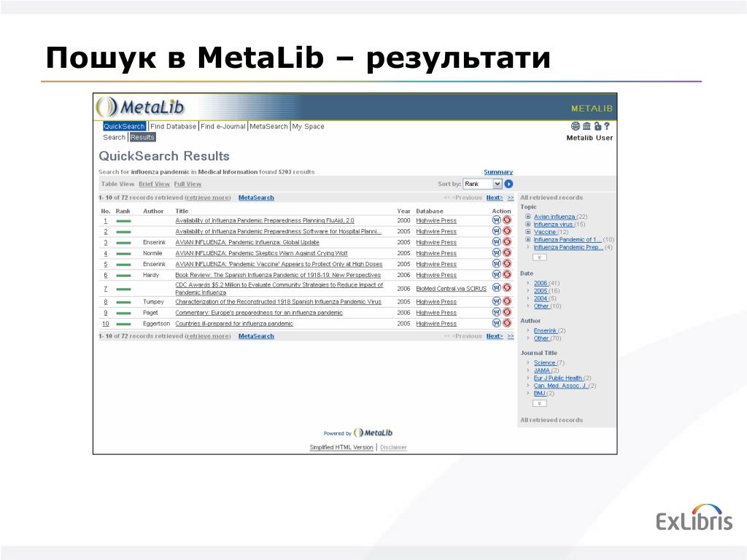Viewport: 747px width, 560px height.
Task: Open the Find Database tab
Action: point(173,126)
